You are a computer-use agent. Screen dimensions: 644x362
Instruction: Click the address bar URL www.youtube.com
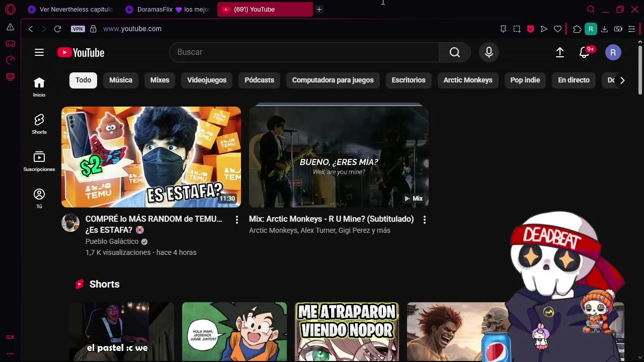pos(132,29)
